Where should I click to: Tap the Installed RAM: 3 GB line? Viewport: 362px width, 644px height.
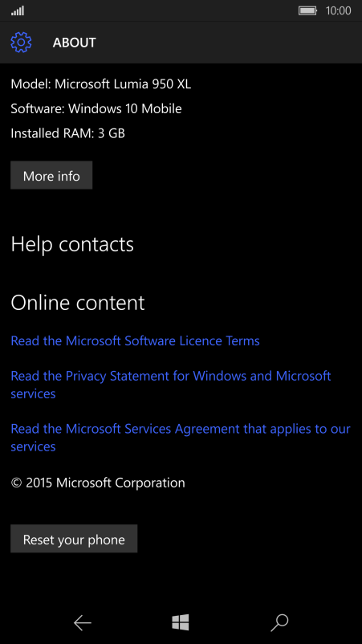tap(67, 133)
